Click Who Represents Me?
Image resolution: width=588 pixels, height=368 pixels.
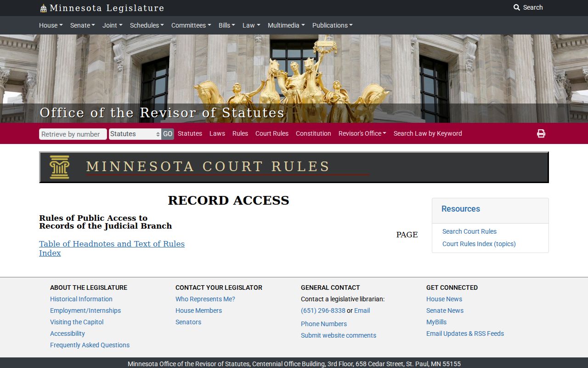click(205, 299)
